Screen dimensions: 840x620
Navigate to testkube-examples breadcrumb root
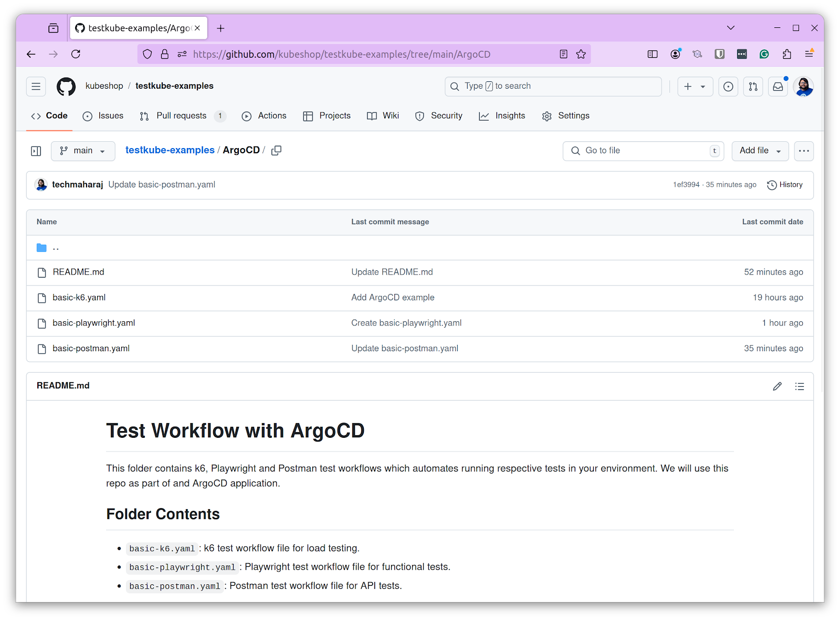coord(170,150)
